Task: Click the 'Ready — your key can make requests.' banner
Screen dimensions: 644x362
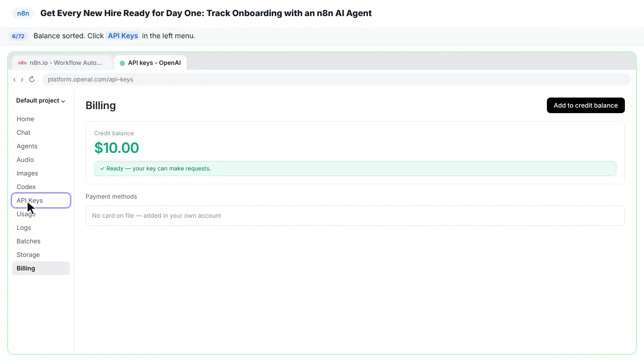Action: click(x=355, y=168)
